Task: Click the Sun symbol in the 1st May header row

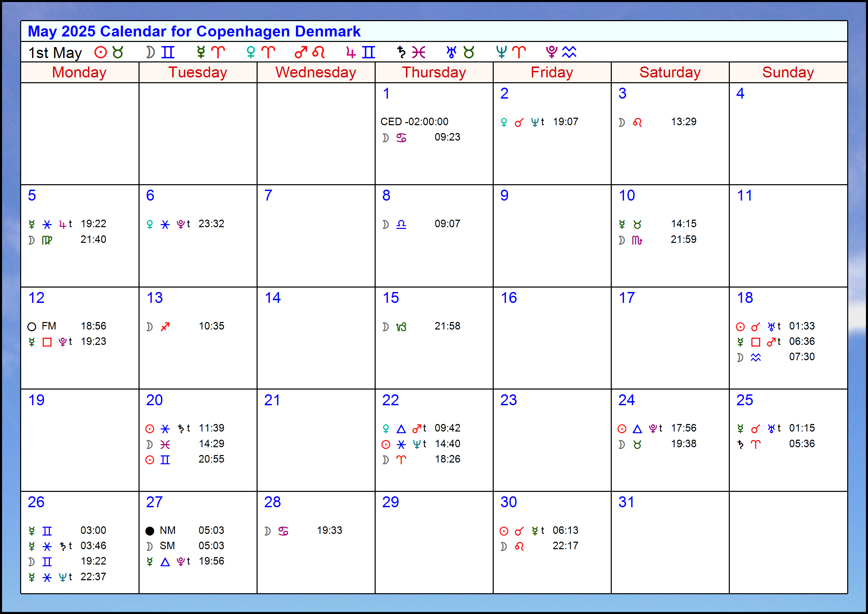Action: [x=101, y=52]
